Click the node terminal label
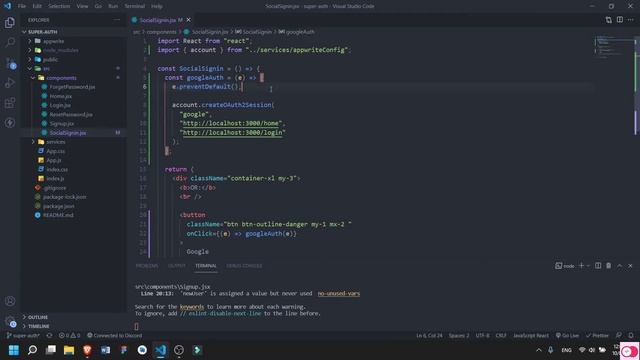This screenshot has height=360, width=640. click(565, 266)
